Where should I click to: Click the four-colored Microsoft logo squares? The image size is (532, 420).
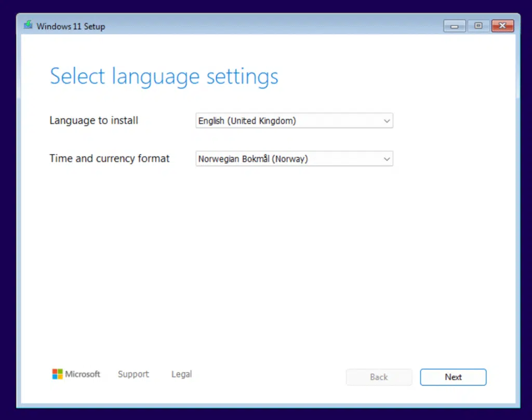[x=57, y=374]
